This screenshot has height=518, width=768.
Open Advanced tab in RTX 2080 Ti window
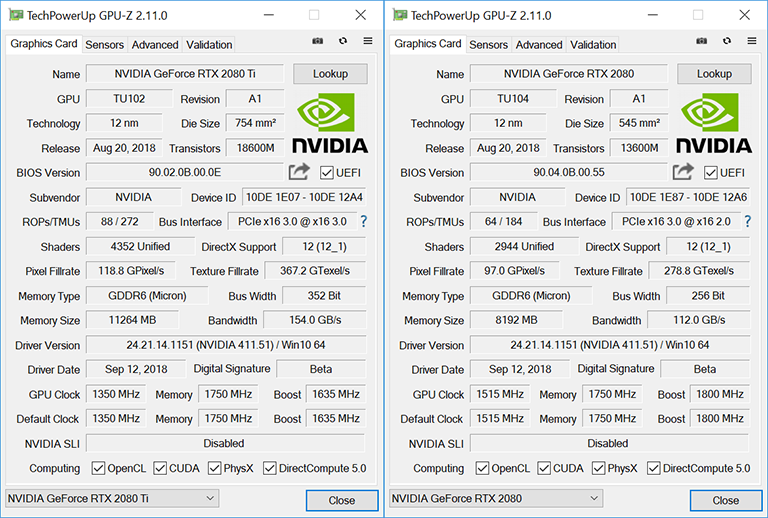click(155, 45)
